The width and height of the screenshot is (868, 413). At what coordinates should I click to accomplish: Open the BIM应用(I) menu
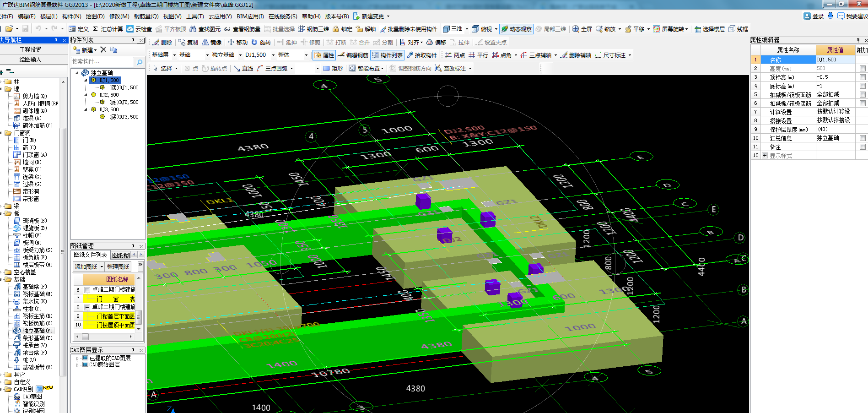point(250,16)
